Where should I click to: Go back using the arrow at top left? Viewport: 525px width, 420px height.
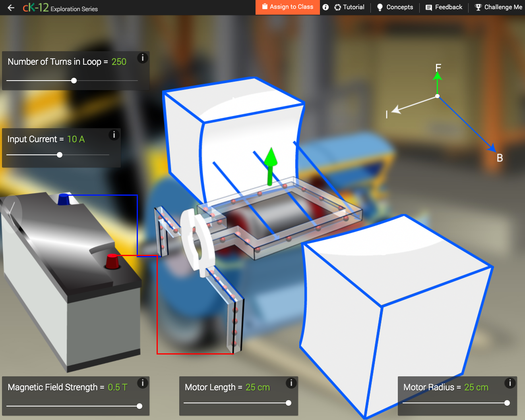(x=10, y=7)
